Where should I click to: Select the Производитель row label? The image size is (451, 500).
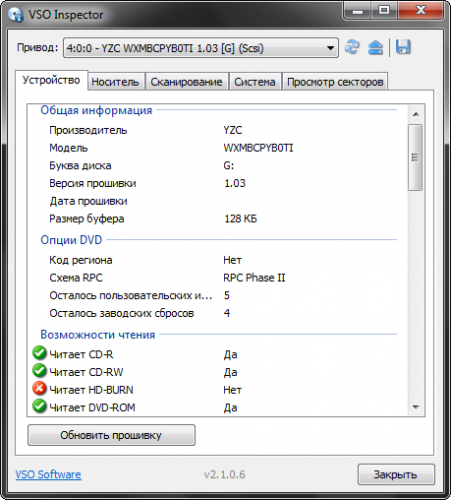(88, 130)
